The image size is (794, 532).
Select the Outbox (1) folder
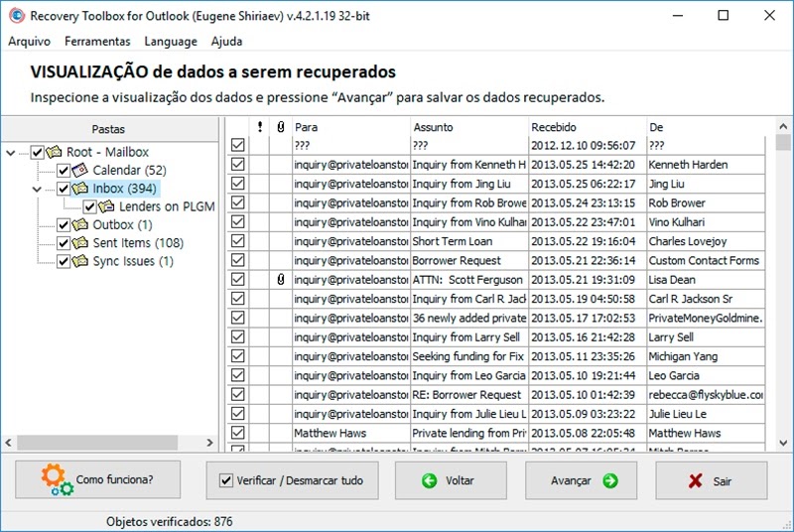pos(122,224)
